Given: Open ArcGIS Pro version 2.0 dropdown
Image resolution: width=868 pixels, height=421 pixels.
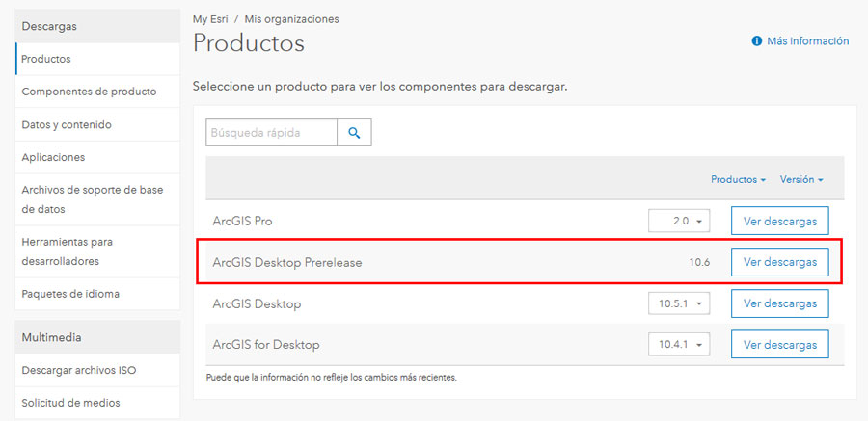Looking at the screenshot, I should 679,222.
